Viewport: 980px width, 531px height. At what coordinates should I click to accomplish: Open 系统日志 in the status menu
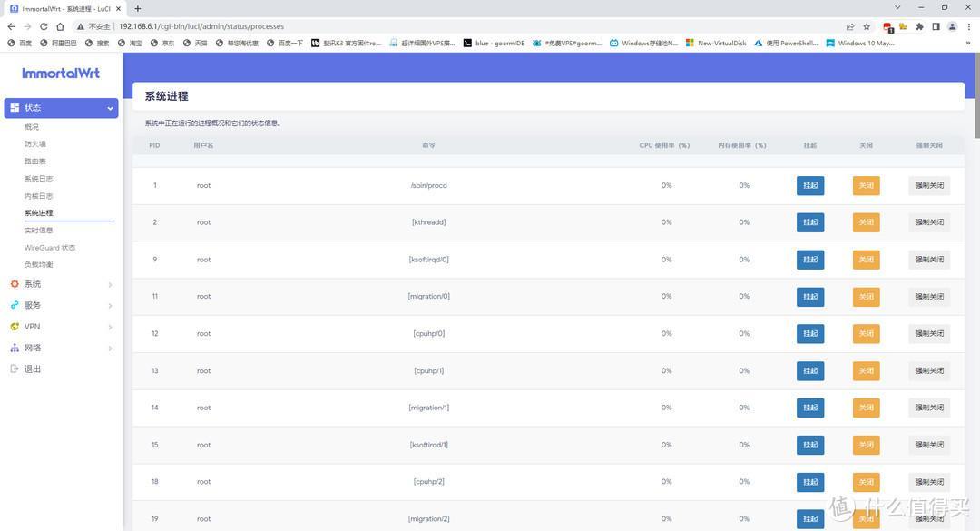[x=39, y=178]
